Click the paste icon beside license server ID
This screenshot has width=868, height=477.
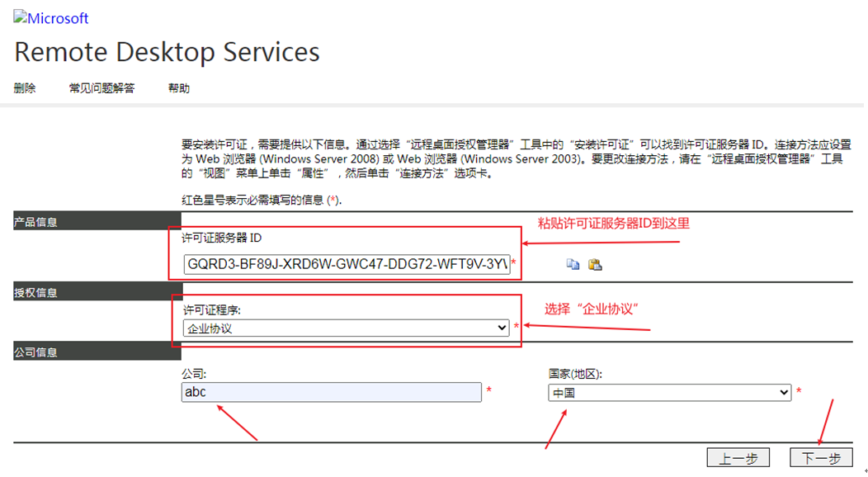pos(595,265)
